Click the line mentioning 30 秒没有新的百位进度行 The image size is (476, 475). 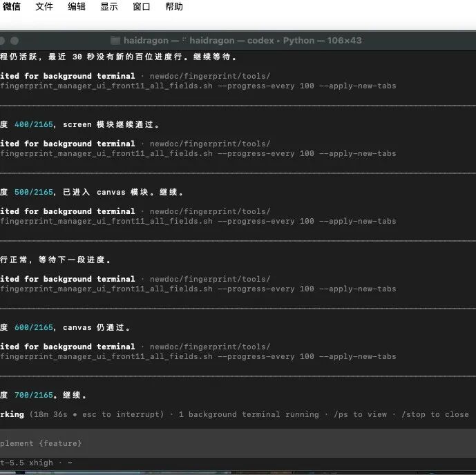click(118, 57)
